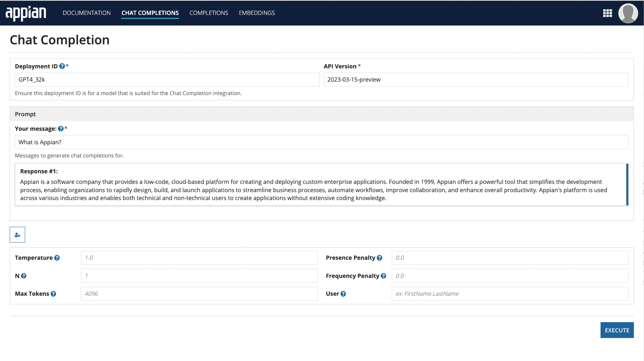Click the Response #1 paragraph about Appian
The width and height of the screenshot is (644, 361).
(x=313, y=190)
